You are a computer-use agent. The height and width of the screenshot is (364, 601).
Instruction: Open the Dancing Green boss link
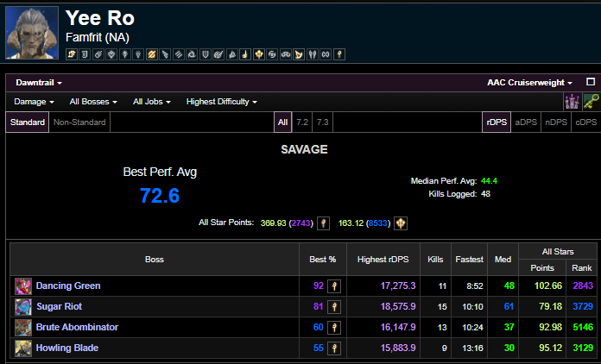point(68,286)
